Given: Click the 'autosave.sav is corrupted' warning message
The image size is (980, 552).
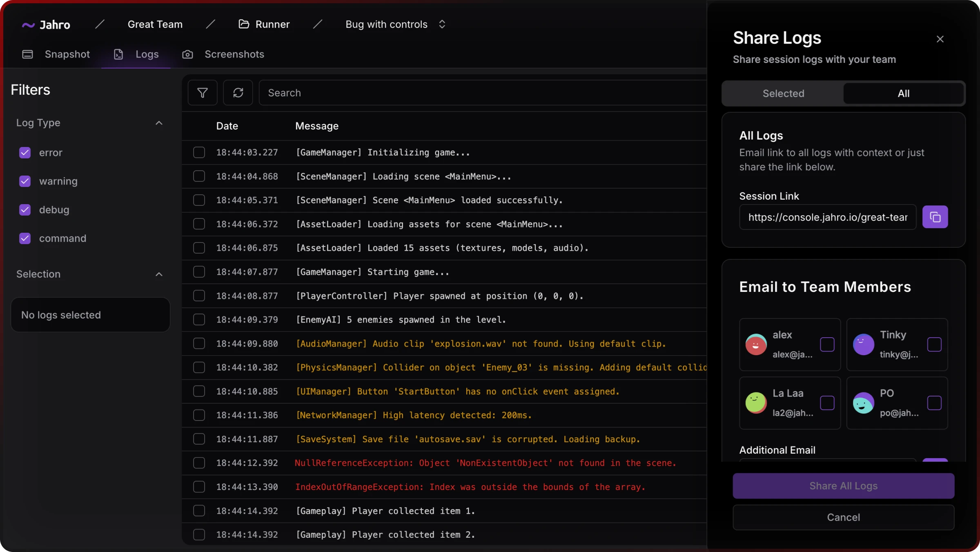Looking at the screenshot, I should pyautogui.click(x=468, y=439).
